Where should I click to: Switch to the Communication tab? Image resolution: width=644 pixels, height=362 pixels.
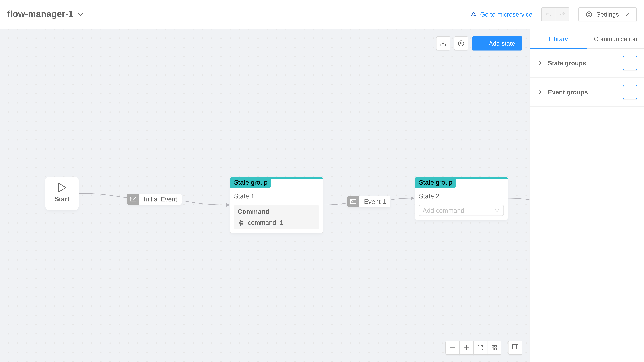pyautogui.click(x=615, y=39)
